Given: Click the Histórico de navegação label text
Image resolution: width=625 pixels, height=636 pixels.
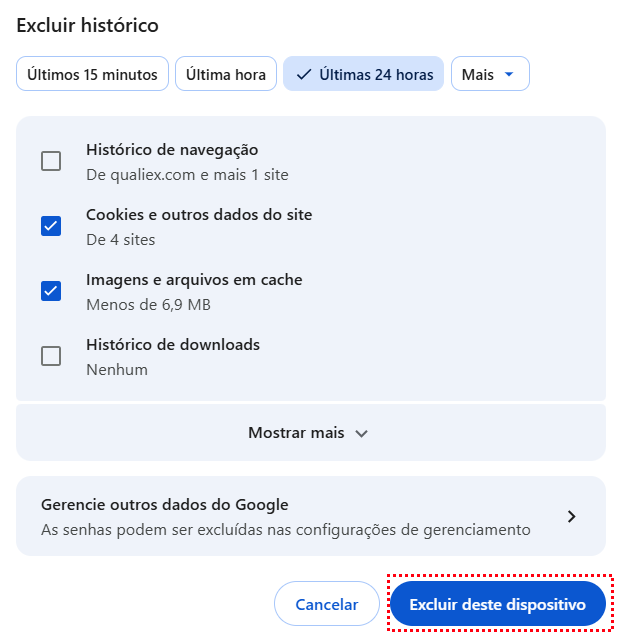Looking at the screenshot, I should pyautogui.click(x=172, y=150).
